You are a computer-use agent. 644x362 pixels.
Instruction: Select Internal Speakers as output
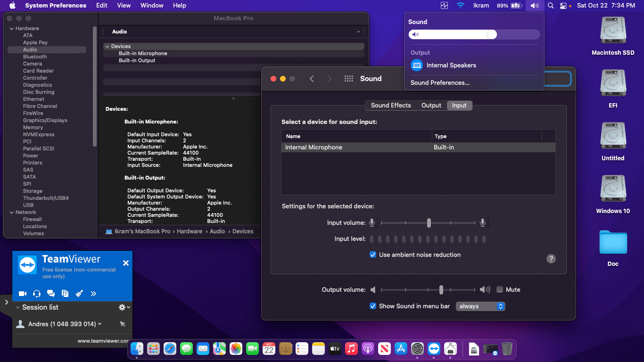point(451,66)
